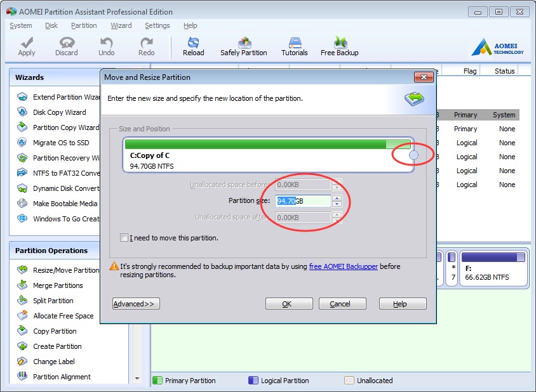Expand the Advanced options in the dialog
Viewport: 536px width, 392px height.
[135, 304]
